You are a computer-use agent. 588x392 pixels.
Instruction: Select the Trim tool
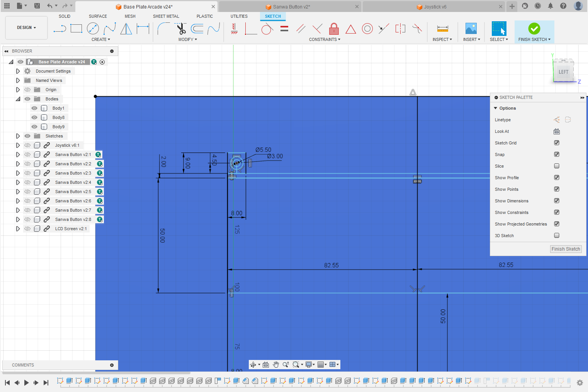pyautogui.click(x=181, y=28)
